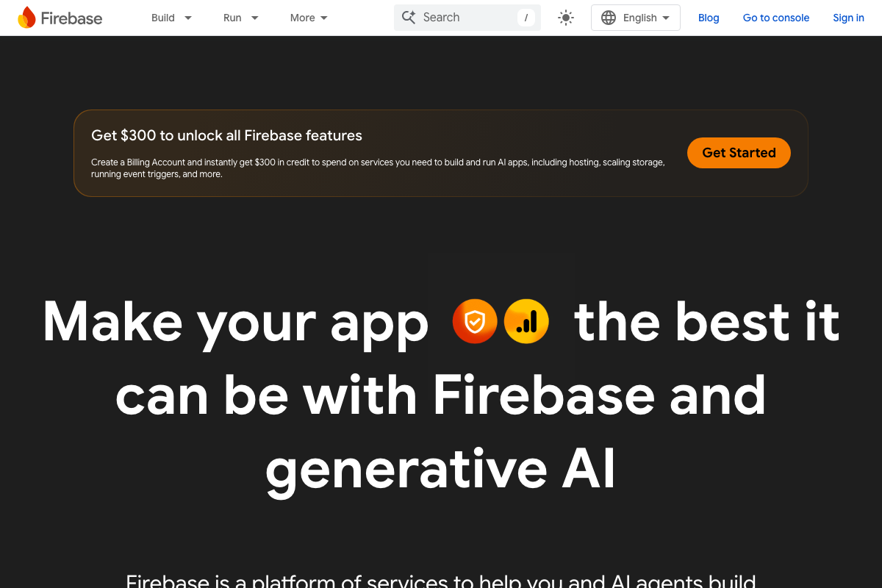Click the globe language icon
882x588 pixels.
tap(609, 18)
